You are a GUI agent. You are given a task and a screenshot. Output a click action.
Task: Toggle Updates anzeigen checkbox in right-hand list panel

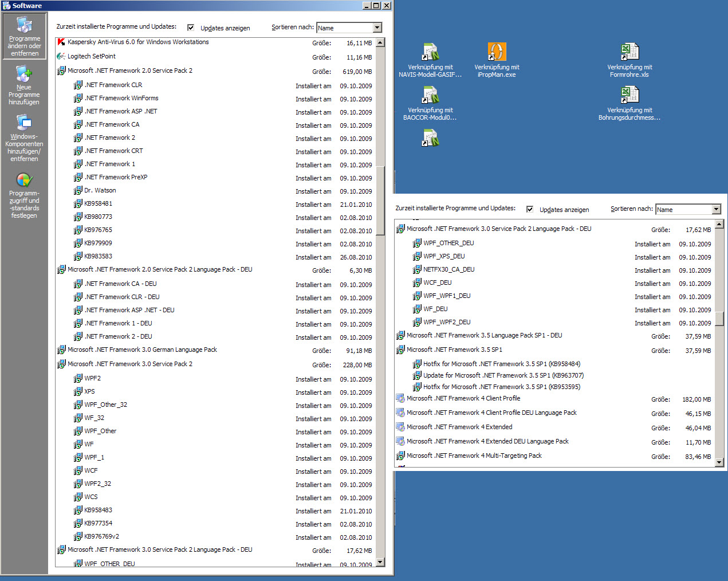coord(530,209)
